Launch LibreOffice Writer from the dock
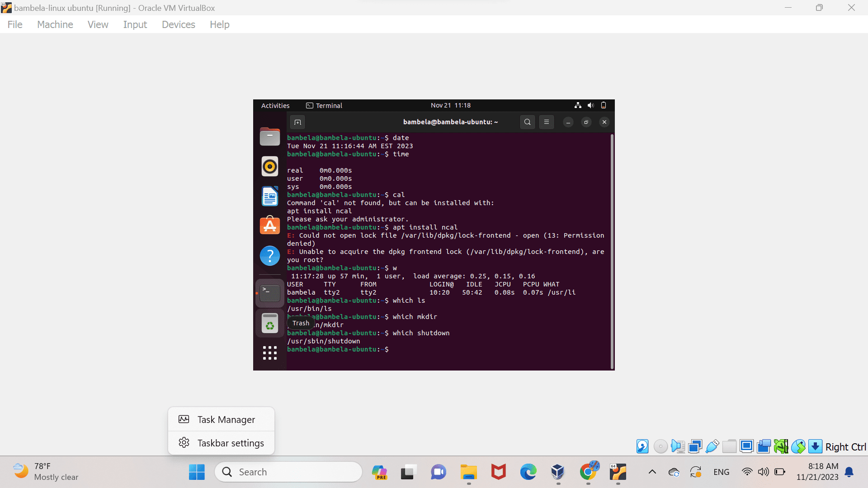868x488 pixels. pos(269,196)
